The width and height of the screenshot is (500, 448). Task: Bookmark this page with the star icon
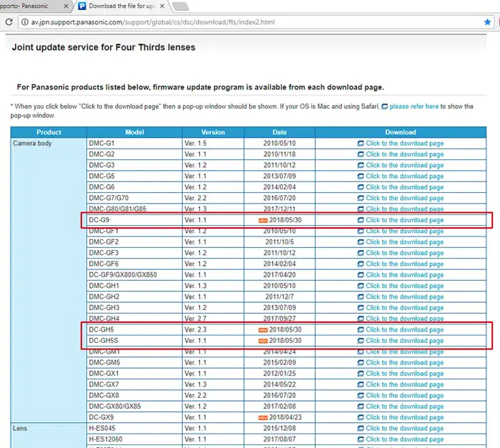click(487, 22)
